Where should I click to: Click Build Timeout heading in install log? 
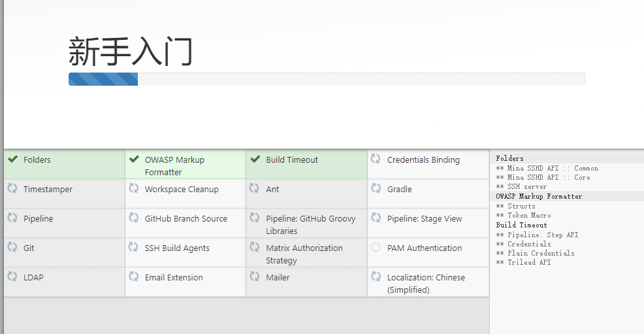click(522, 225)
